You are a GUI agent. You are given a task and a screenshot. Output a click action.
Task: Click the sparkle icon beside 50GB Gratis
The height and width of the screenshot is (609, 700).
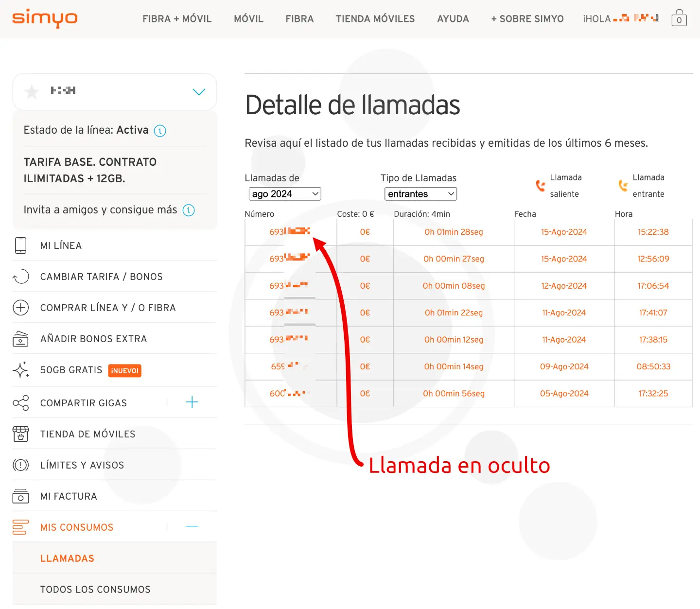coord(20,370)
